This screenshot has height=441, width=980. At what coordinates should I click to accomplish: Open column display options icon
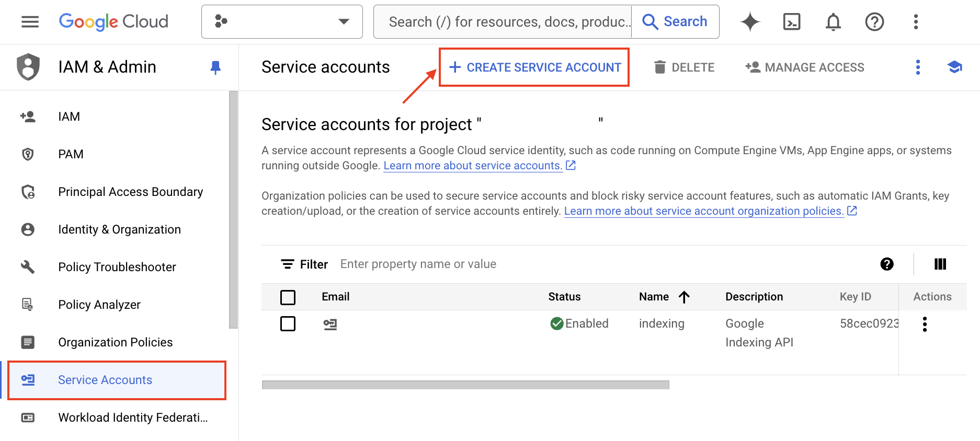940,264
